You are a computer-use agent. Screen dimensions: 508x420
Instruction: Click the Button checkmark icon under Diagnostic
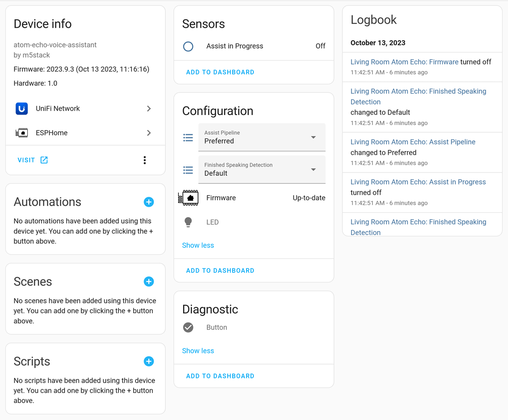(x=188, y=327)
